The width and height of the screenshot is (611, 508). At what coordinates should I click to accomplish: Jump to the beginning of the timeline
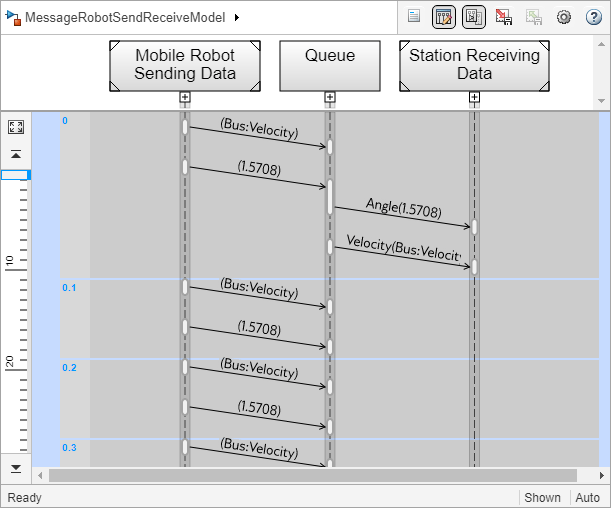point(16,154)
